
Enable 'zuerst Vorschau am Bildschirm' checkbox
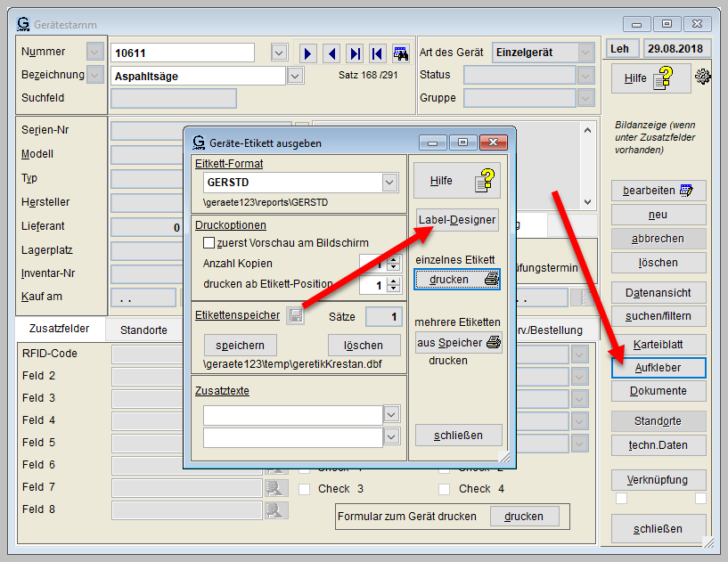209,242
